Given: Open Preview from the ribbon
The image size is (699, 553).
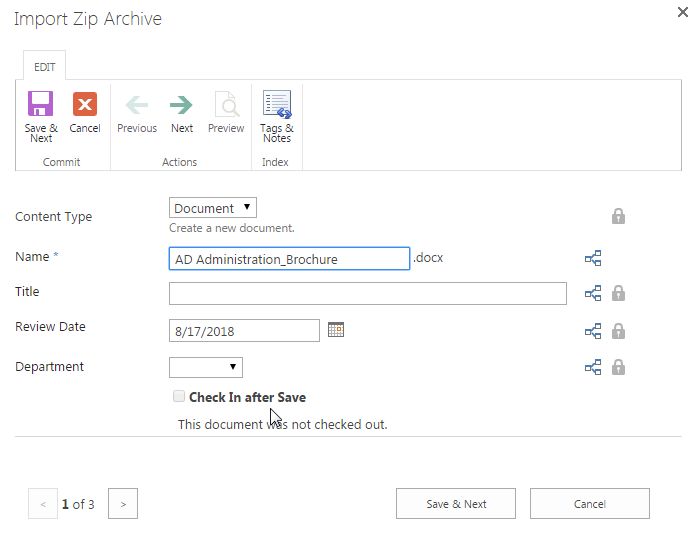Looking at the screenshot, I should pos(226,105).
